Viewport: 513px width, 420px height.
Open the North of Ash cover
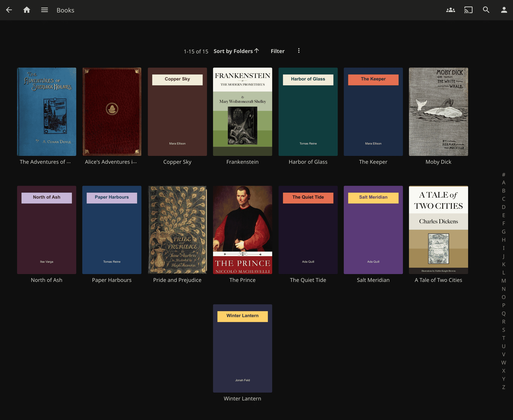(x=46, y=230)
